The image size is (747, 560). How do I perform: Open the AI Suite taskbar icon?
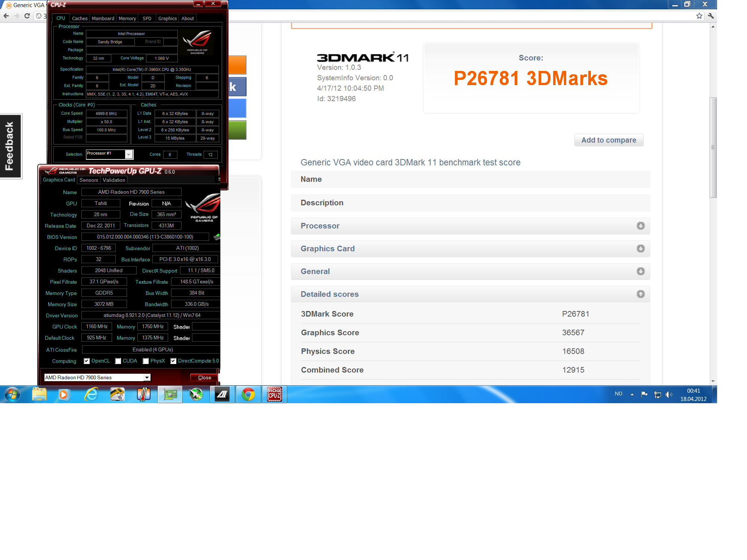click(x=222, y=394)
